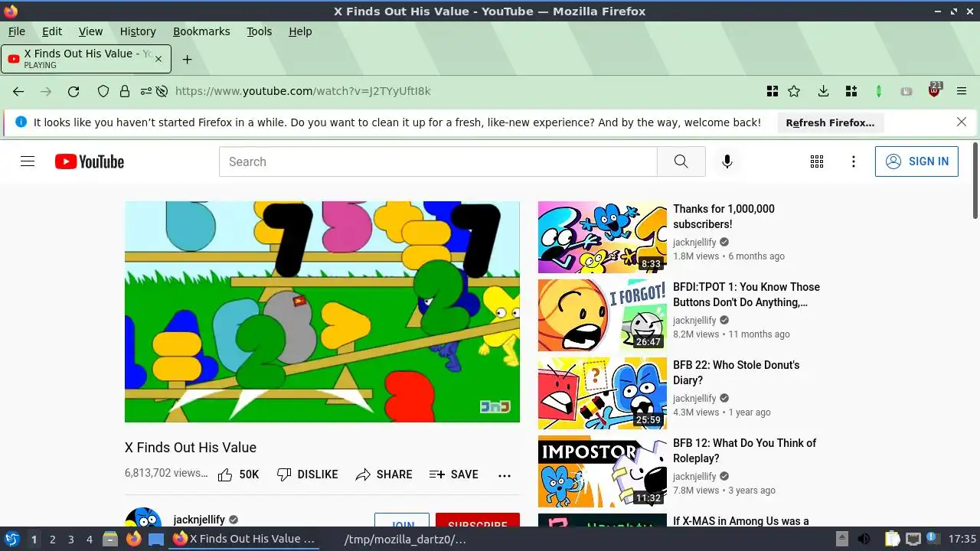Click the green up-down arrows extension icon
The height and width of the screenshot is (551, 980).
click(x=879, y=91)
